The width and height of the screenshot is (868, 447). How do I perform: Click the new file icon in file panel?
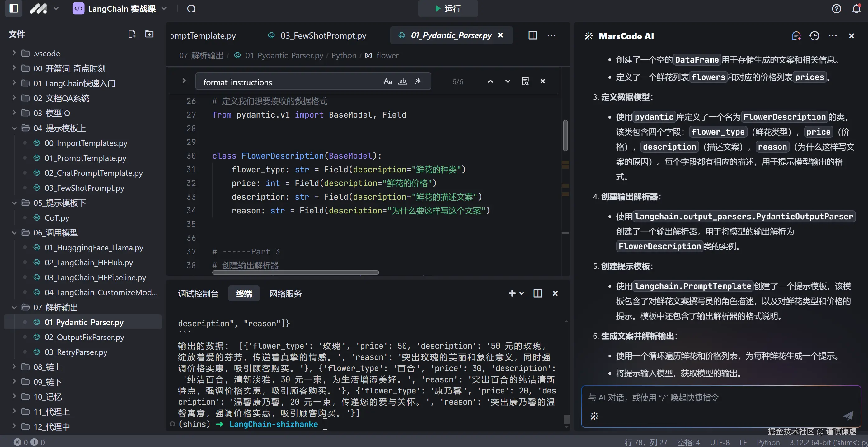(x=132, y=34)
